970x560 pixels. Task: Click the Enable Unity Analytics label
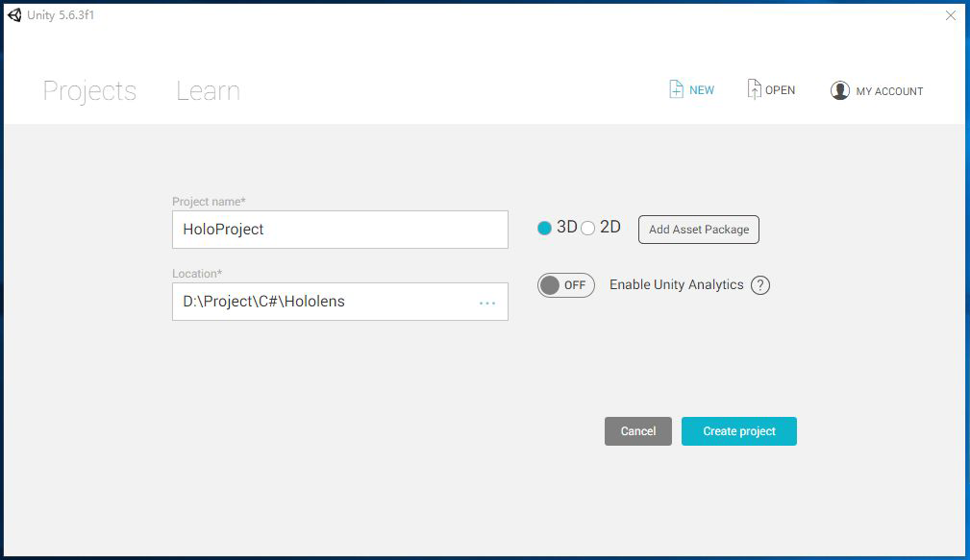[x=676, y=284]
